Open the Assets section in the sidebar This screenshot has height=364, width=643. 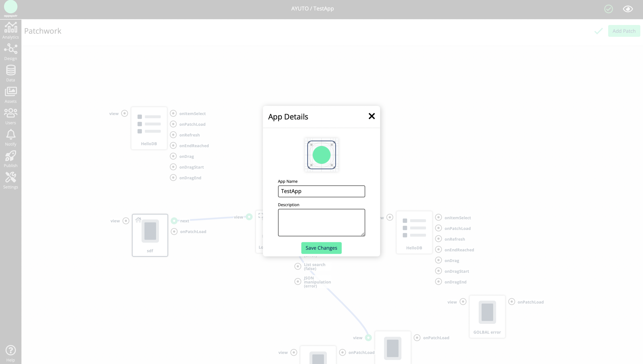click(10, 95)
